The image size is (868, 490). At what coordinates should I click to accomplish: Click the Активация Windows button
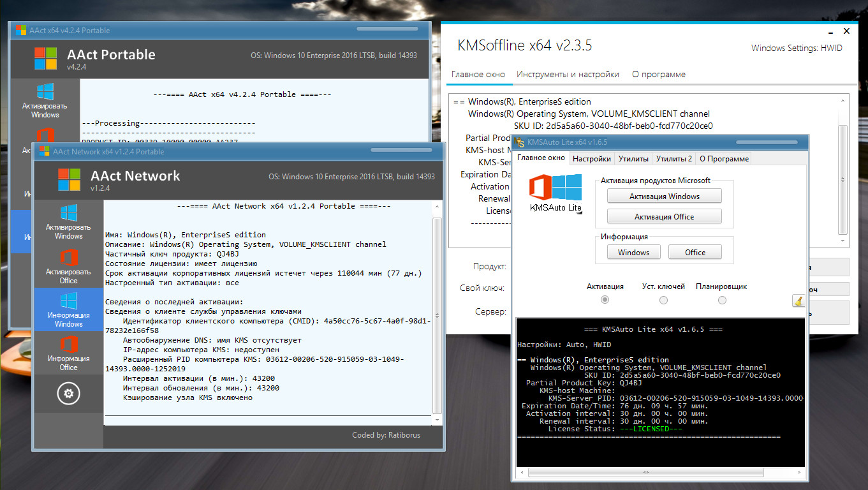665,197
